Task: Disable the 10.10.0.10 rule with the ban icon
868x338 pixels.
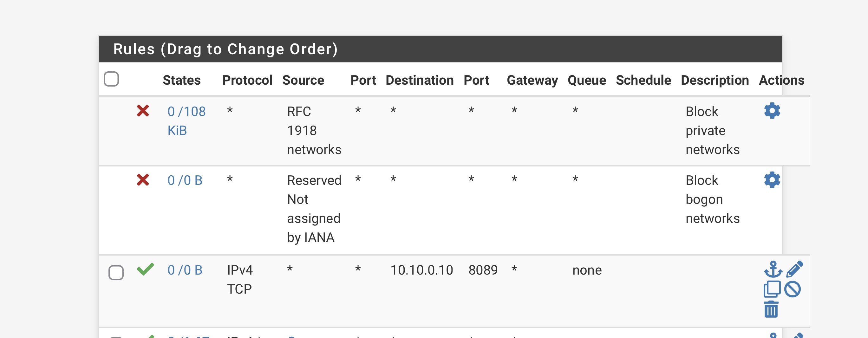Action: (792, 289)
